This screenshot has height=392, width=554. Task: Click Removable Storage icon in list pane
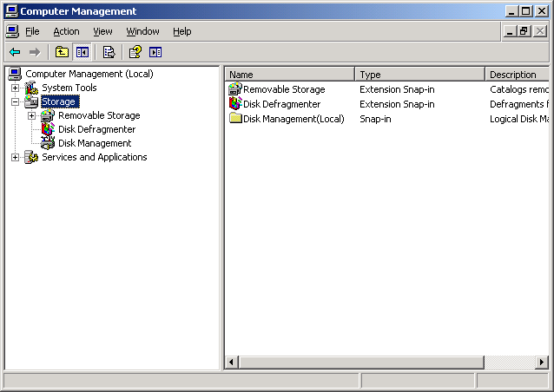pyautogui.click(x=235, y=89)
